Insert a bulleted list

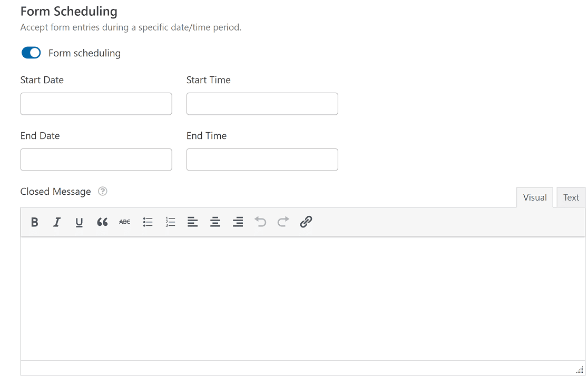[148, 222]
